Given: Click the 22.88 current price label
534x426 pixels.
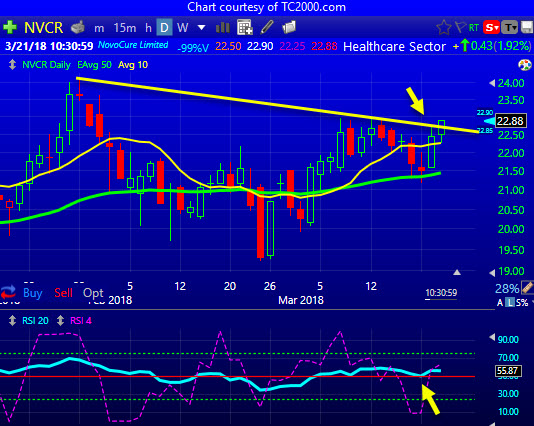Looking at the screenshot, I should point(510,121).
